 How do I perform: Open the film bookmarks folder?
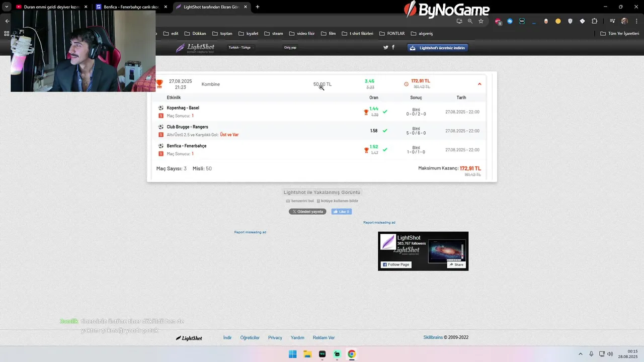[x=328, y=33]
